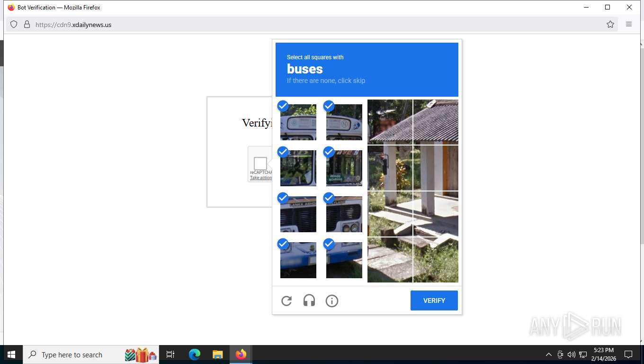Open site security info via padlock icon
The width and height of the screenshot is (644, 364).
[27, 24]
